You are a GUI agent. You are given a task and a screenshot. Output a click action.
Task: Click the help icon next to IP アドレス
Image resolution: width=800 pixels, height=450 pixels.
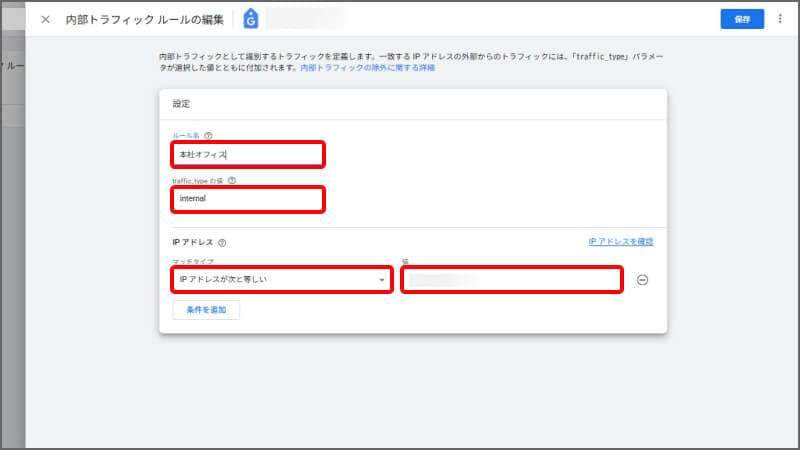[222, 242]
